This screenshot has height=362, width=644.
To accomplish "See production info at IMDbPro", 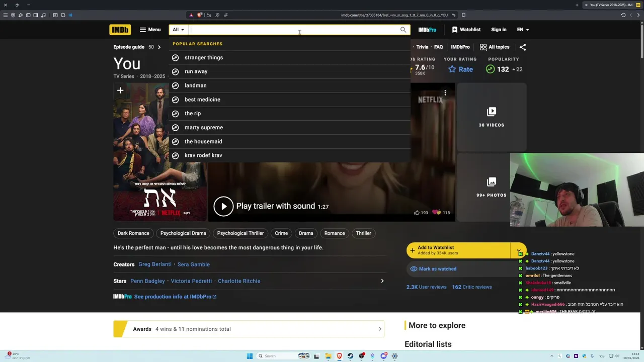I will point(175,297).
